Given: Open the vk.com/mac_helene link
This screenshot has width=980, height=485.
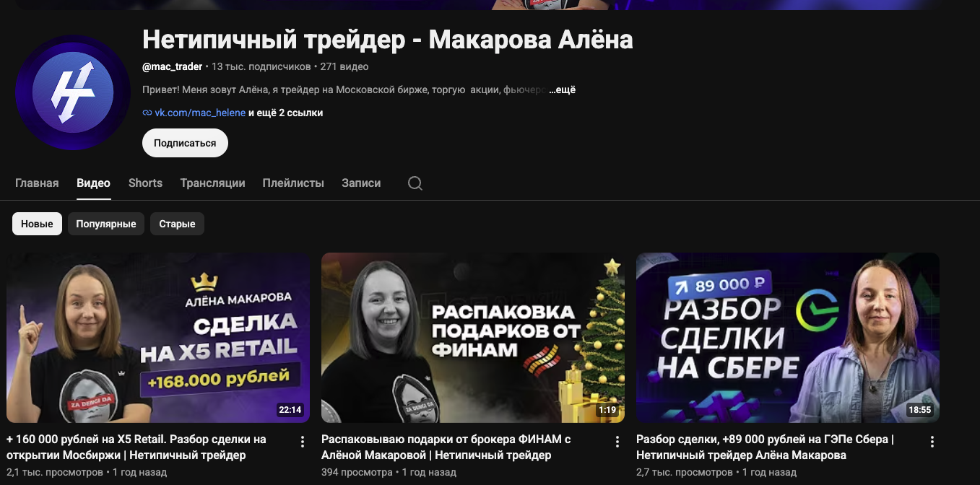Looking at the screenshot, I should point(200,113).
